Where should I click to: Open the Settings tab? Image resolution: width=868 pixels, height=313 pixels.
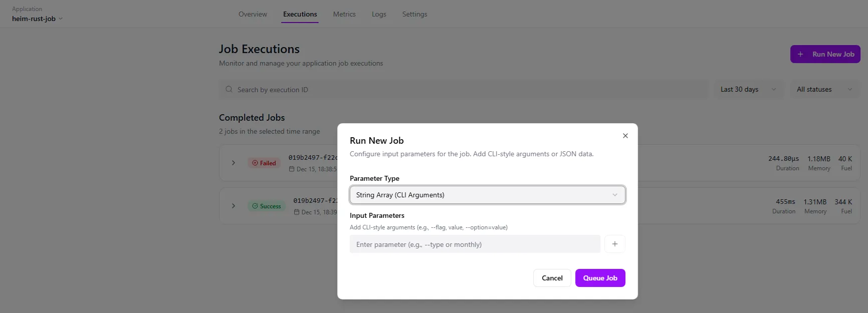[414, 14]
